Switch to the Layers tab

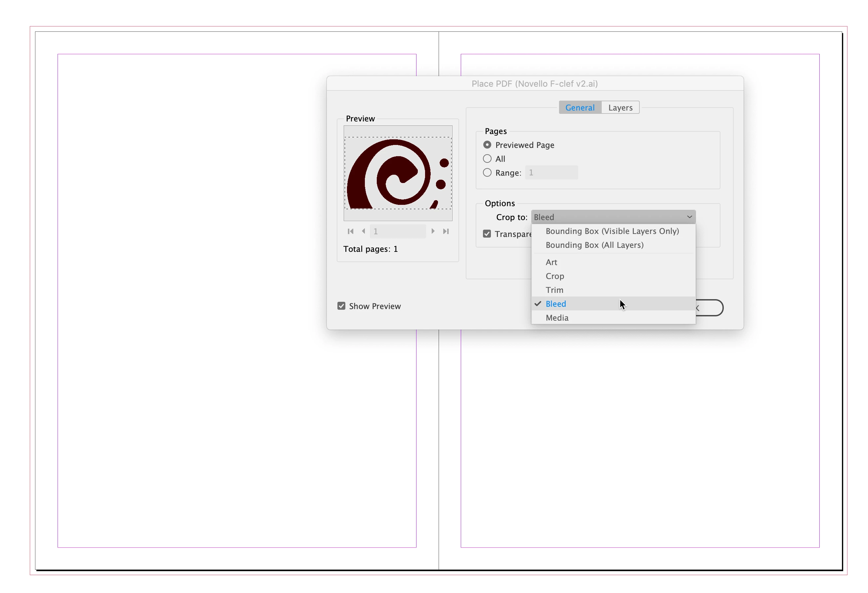tap(620, 108)
